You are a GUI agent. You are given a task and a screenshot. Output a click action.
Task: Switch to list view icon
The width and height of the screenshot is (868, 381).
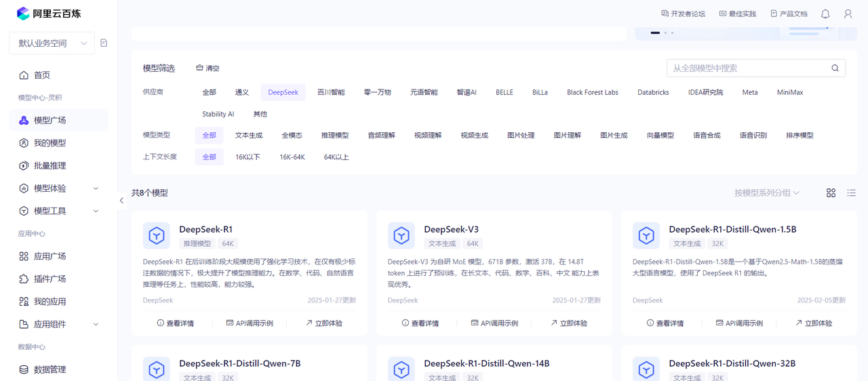coord(852,193)
